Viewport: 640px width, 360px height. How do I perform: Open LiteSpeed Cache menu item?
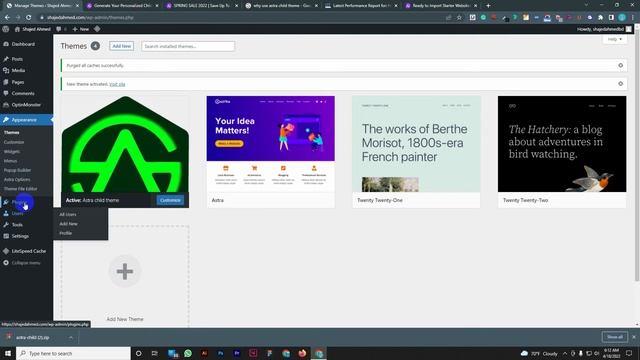[x=29, y=251]
